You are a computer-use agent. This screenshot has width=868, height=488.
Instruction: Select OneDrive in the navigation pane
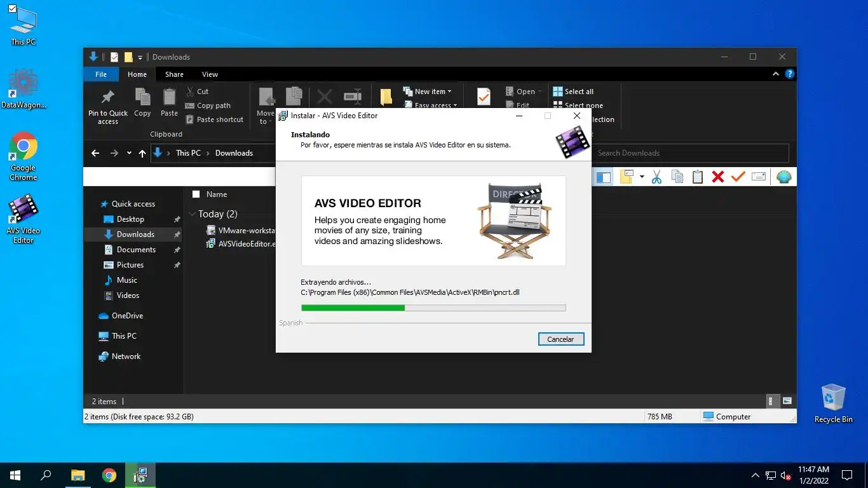tap(127, 316)
